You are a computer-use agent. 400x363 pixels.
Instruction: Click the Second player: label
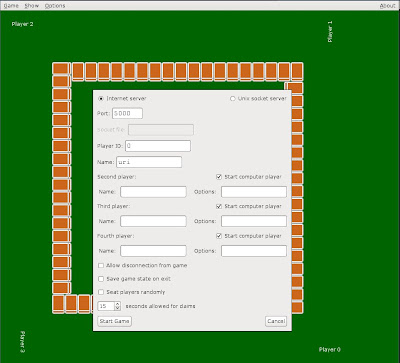pyautogui.click(x=117, y=177)
